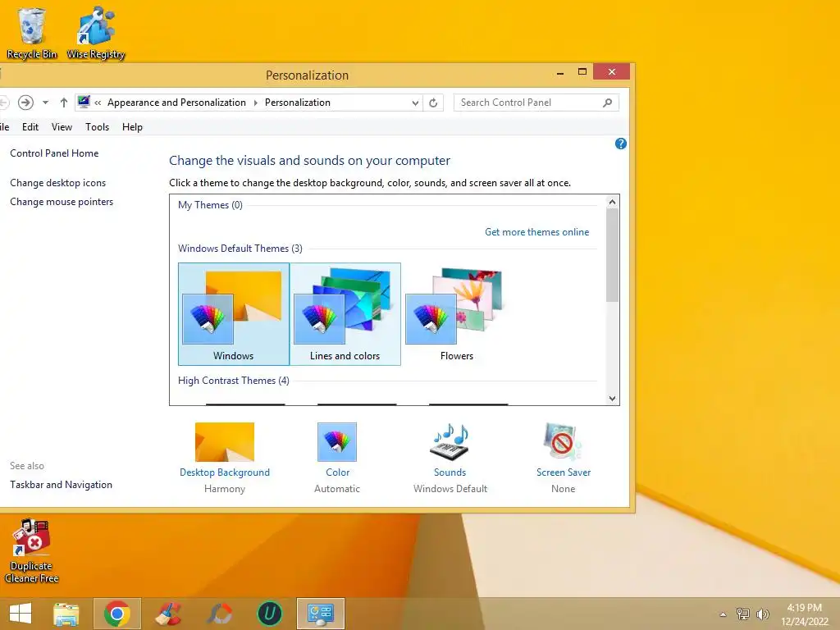Open Wise Registry desktop shortcut
Viewport: 840px width, 630px height.
tap(95, 32)
